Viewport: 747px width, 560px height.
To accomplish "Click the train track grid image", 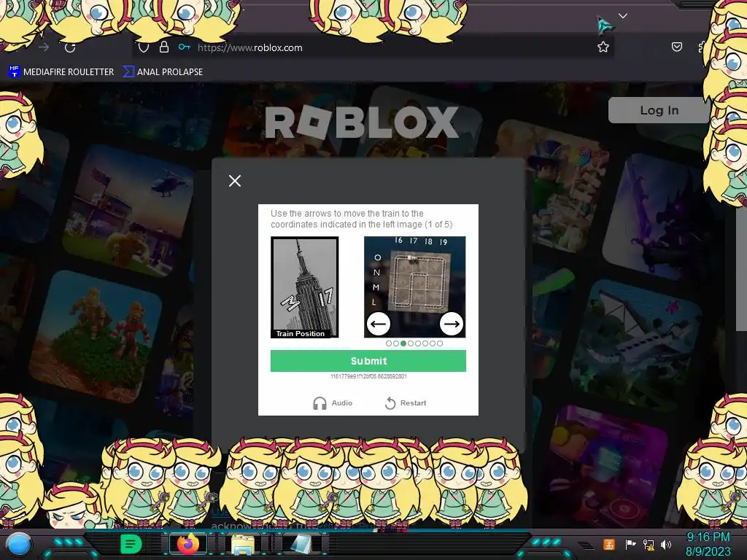I will pos(415,287).
